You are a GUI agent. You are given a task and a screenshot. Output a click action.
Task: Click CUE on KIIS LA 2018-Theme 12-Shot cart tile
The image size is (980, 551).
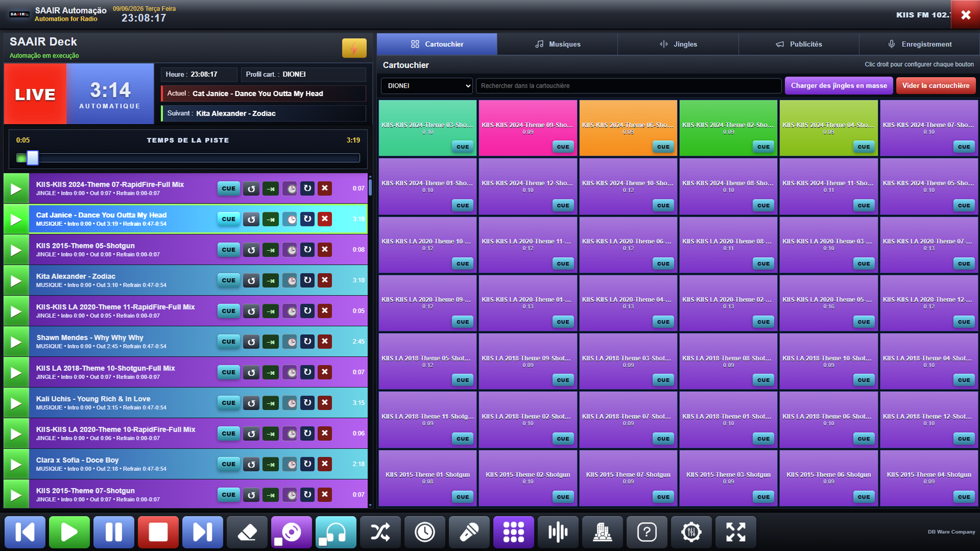964,439
